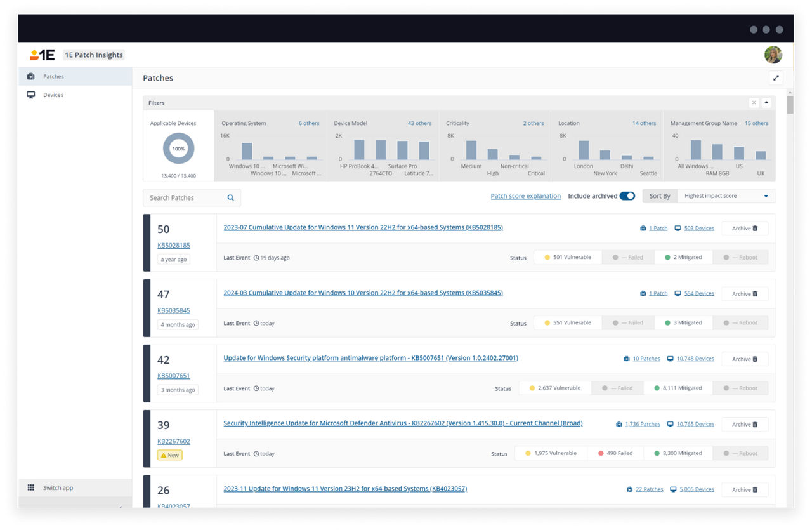Open the user profile avatar
This screenshot has height=530, width=812.
(773, 55)
